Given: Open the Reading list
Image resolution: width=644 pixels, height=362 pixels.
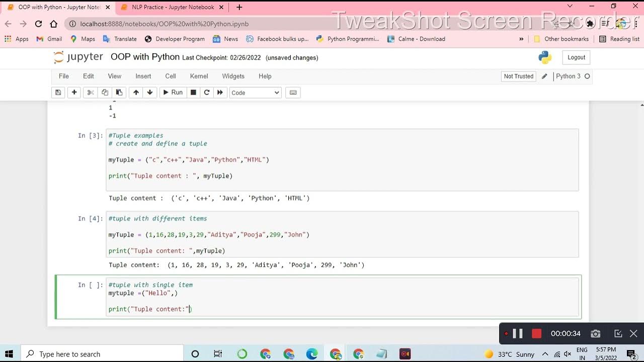Looking at the screenshot, I should [619, 39].
